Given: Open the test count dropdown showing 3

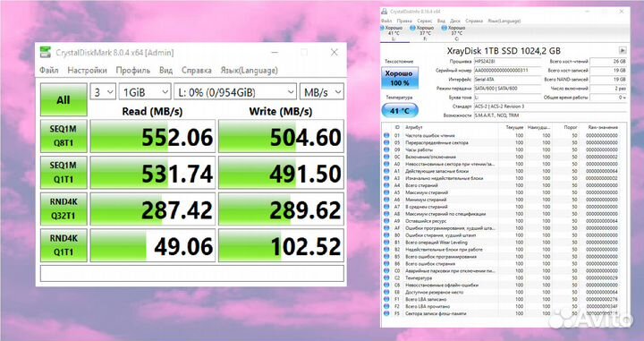Looking at the screenshot, I should point(103,92).
